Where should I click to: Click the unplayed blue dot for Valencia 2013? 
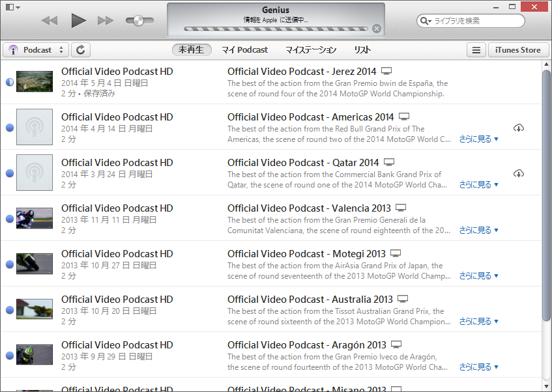click(10, 219)
